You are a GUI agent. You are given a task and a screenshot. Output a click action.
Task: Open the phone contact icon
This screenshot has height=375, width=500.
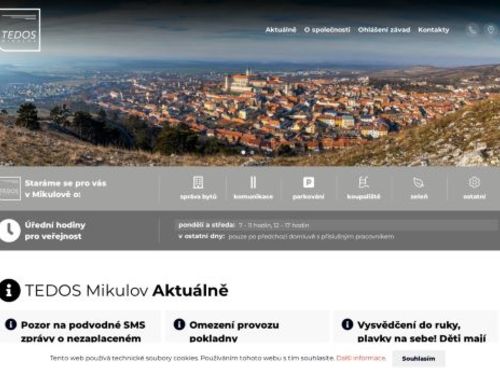pos(472,30)
